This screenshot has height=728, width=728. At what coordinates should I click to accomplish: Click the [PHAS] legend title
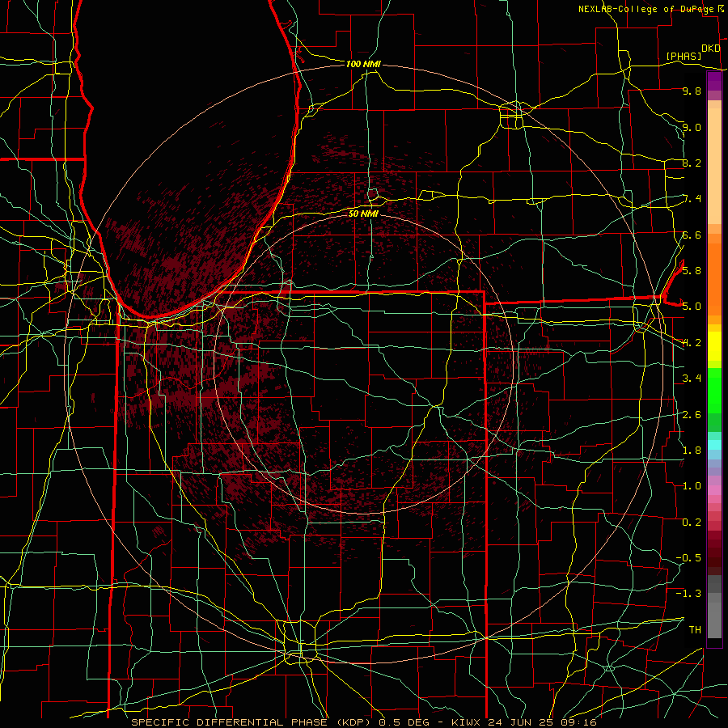[x=684, y=56]
